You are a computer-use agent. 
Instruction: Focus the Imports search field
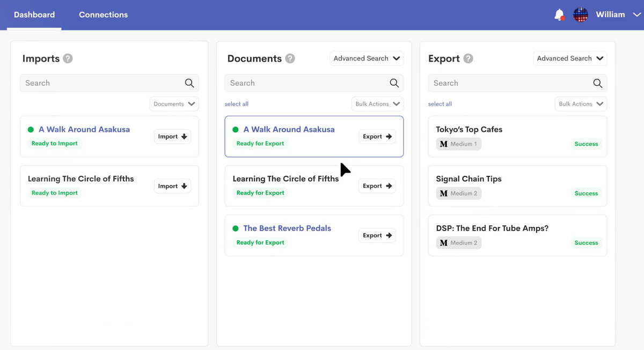click(x=109, y=83)
